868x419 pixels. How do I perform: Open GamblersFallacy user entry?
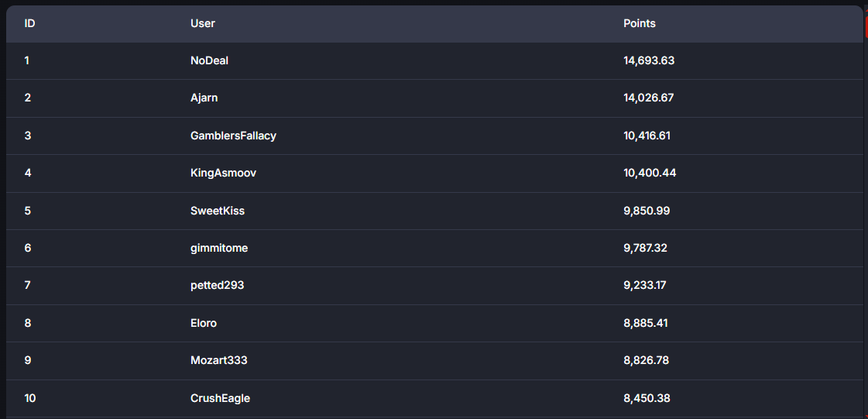pyautogui.click(x=233, y=136)
